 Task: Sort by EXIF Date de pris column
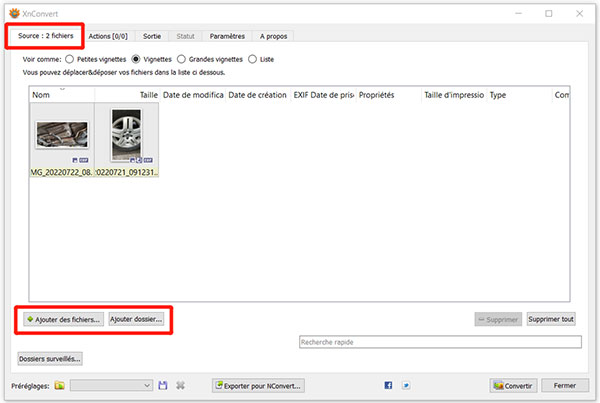[x=324, y=95]
